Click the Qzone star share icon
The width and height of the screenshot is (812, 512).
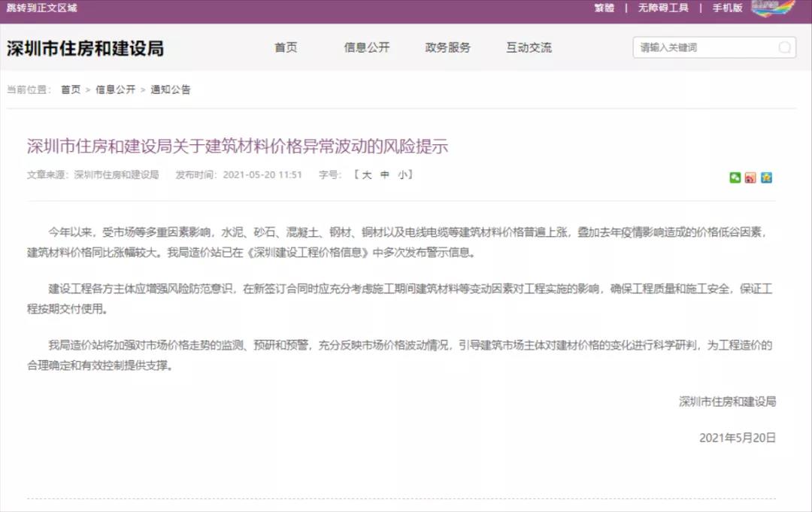click(766, 177)
